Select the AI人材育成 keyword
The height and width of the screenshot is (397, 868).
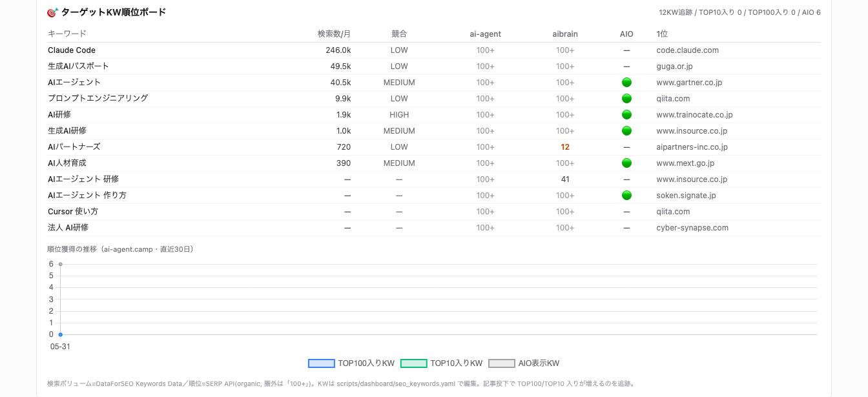pos(67,163)
